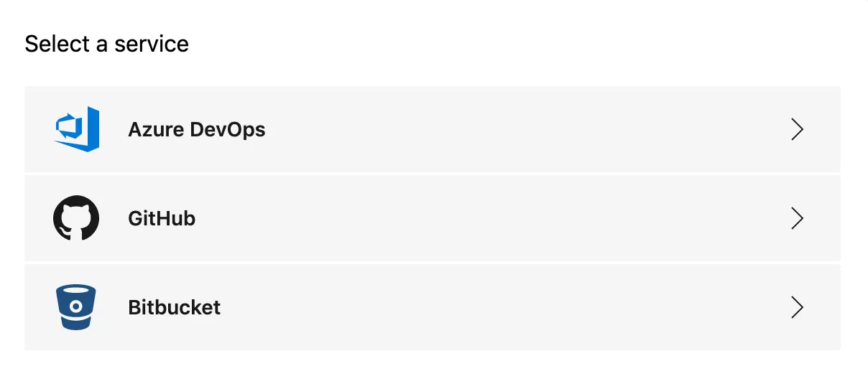Click the Bitbucket bucket icon

pyautogui.click(x=75, y=307)
